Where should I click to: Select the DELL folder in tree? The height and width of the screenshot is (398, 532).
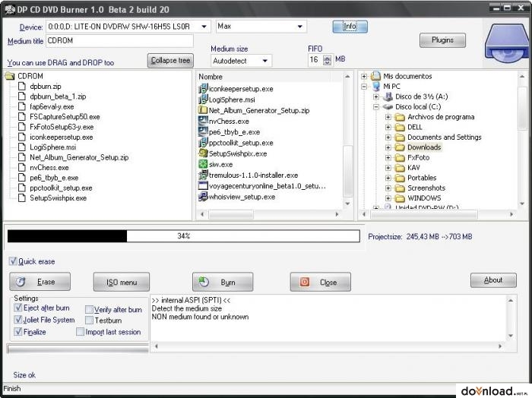coord(415,127)
